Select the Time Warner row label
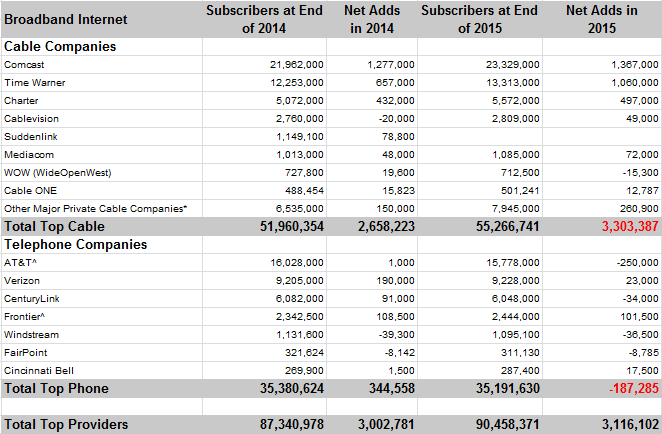 35,83
